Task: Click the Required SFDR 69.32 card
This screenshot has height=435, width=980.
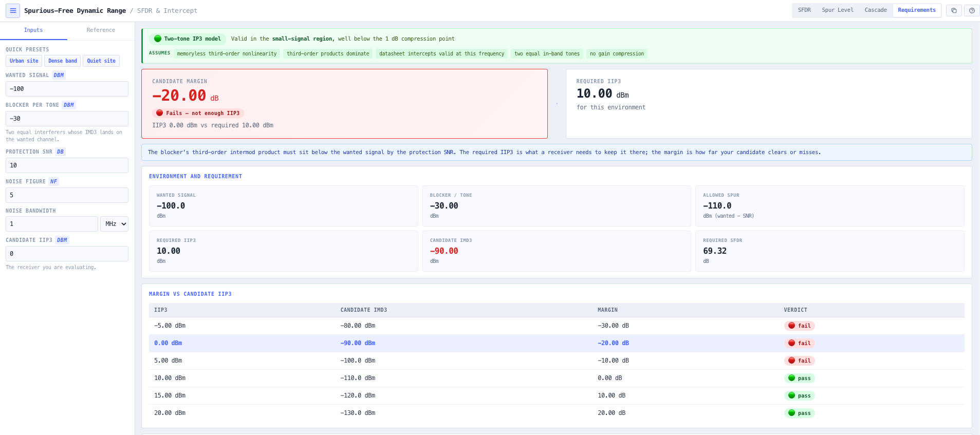Action: pyautogui.click(x=829, y=251)
